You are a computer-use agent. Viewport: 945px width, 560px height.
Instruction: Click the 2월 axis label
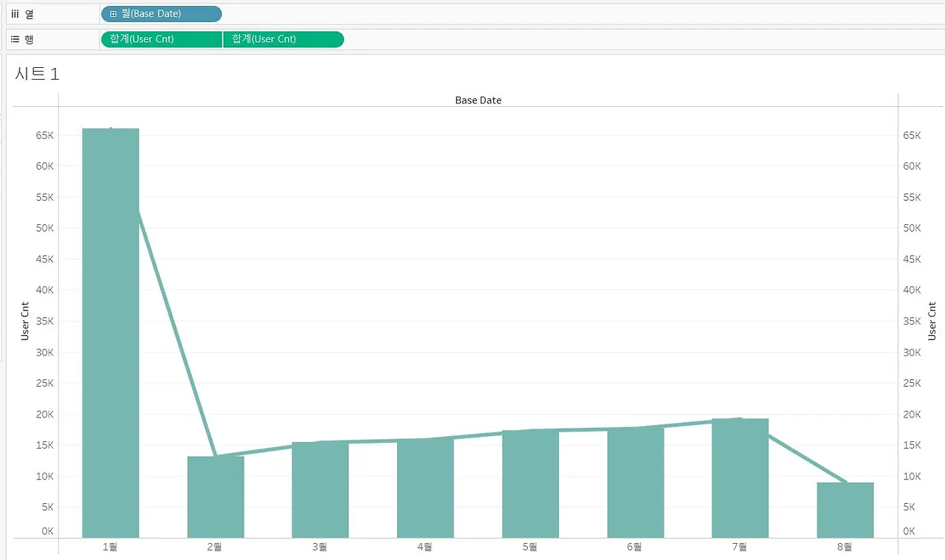(215, 547)
